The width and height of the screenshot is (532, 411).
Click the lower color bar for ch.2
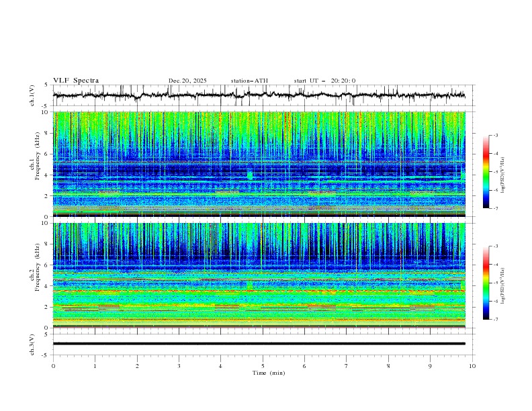pos(486,283)
